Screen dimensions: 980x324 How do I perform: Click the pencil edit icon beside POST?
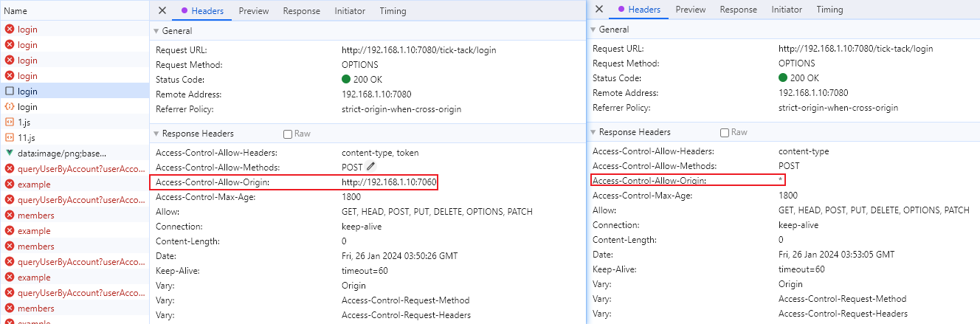[x=371, y=167]
